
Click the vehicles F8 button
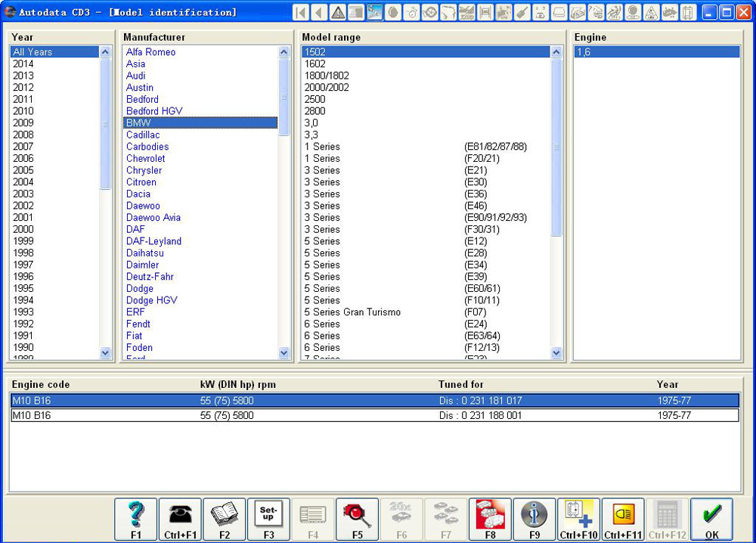point(491,520)
